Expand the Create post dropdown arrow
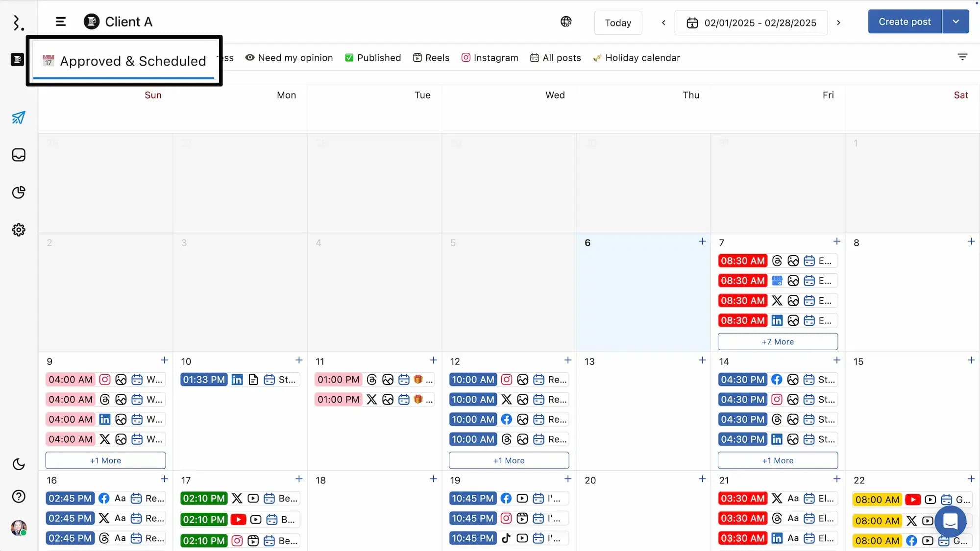 pyautogui.click(x=955, y=22)
